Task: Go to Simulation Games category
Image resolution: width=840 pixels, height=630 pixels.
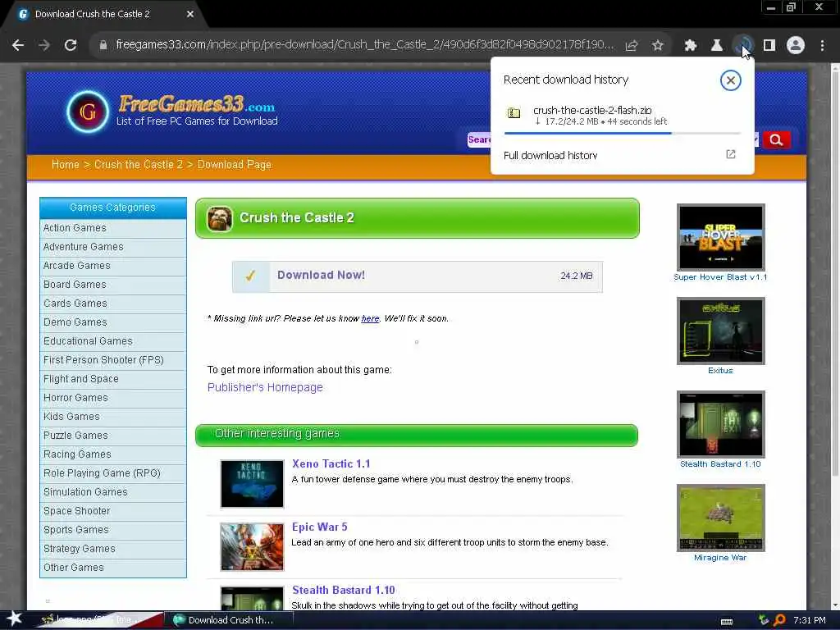Action: [x=113, y=492]
